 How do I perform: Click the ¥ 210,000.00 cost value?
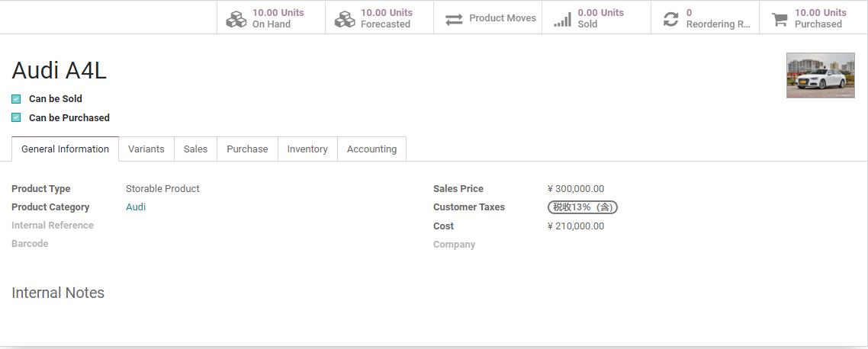(x=576, y=226)
